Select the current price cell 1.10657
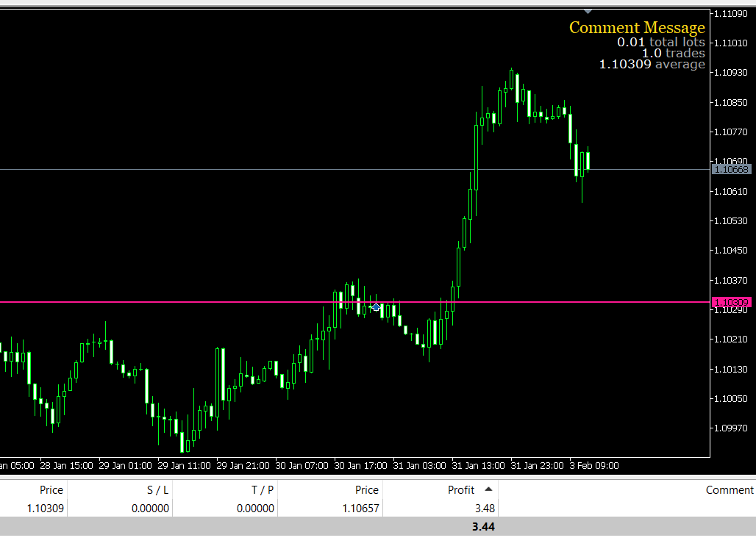756x546 pixels. 360,509
